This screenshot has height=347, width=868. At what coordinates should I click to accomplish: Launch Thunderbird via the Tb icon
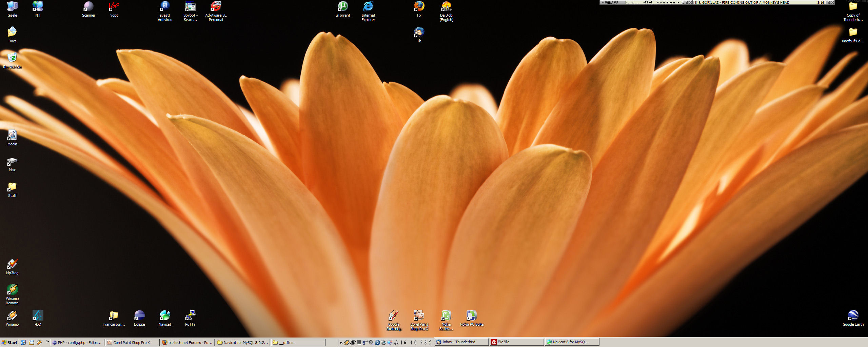(419, 35)
